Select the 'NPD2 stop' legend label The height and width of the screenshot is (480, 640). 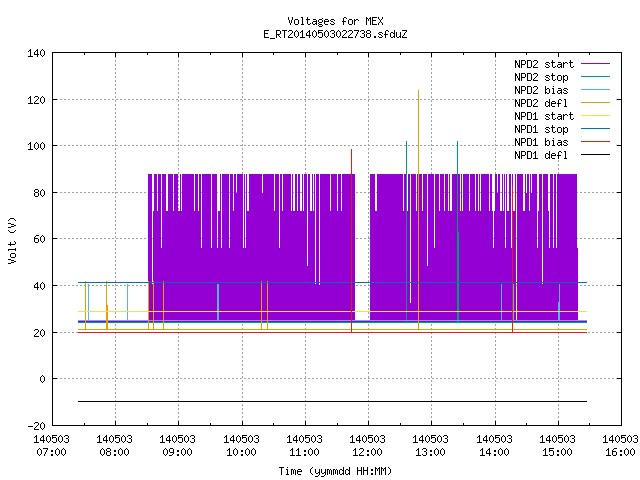coord(541,77)
